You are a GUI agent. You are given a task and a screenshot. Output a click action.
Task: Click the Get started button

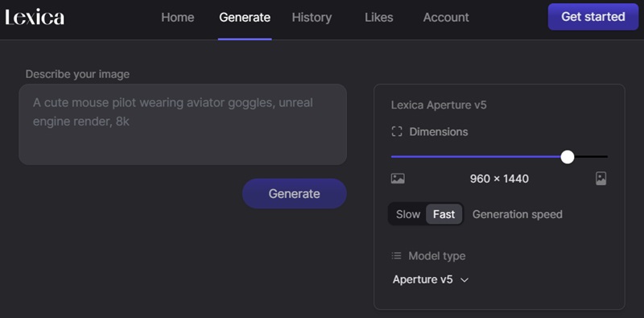tap(593, 17)
